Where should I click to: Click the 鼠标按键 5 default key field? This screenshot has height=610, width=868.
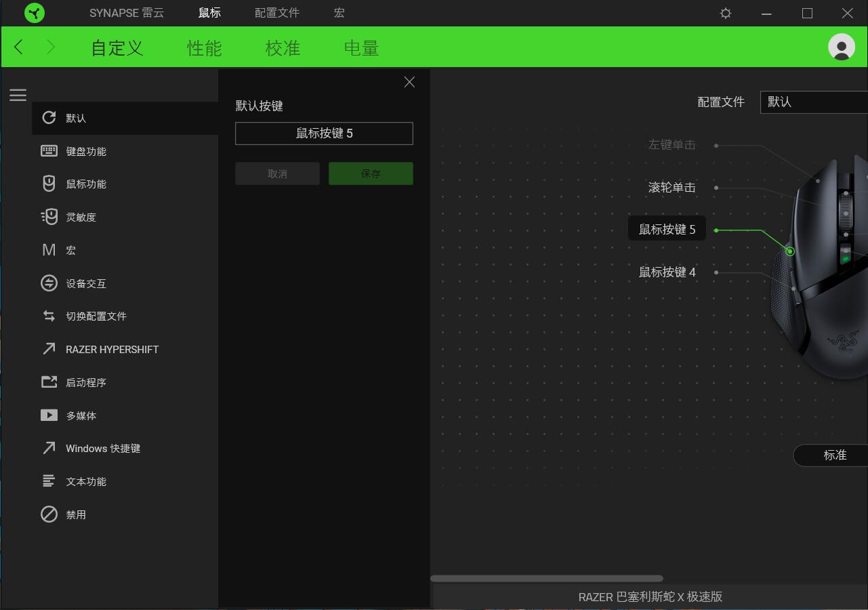click(x=324, y=134)
